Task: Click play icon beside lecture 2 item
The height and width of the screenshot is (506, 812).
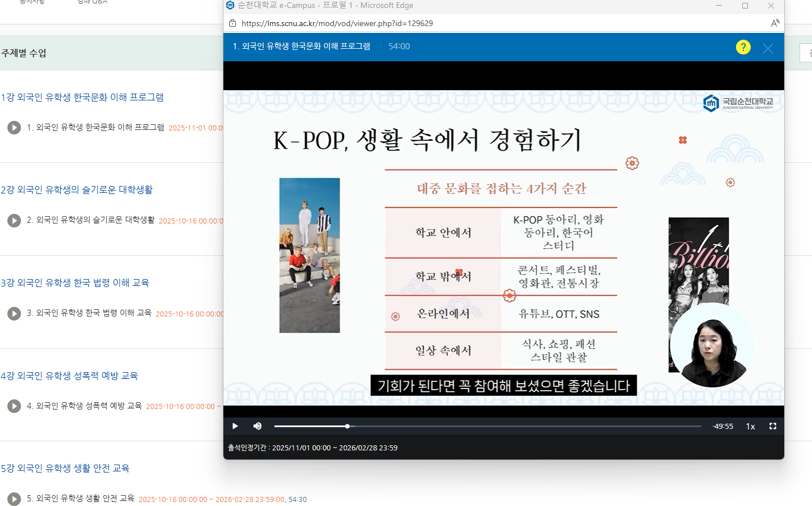Action: (14, 220)
